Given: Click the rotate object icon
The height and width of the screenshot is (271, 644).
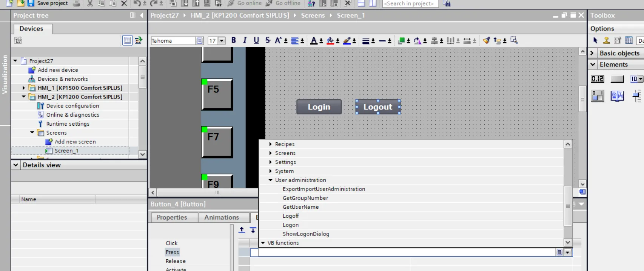Looking at the screenshot, I should [418, 40].
